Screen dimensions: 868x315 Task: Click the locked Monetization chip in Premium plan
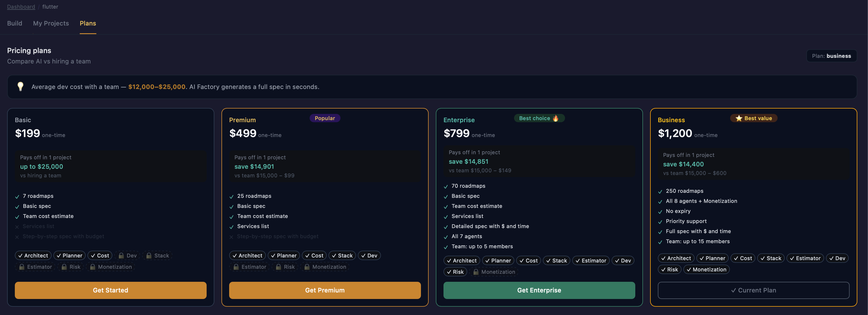[325, 267]
